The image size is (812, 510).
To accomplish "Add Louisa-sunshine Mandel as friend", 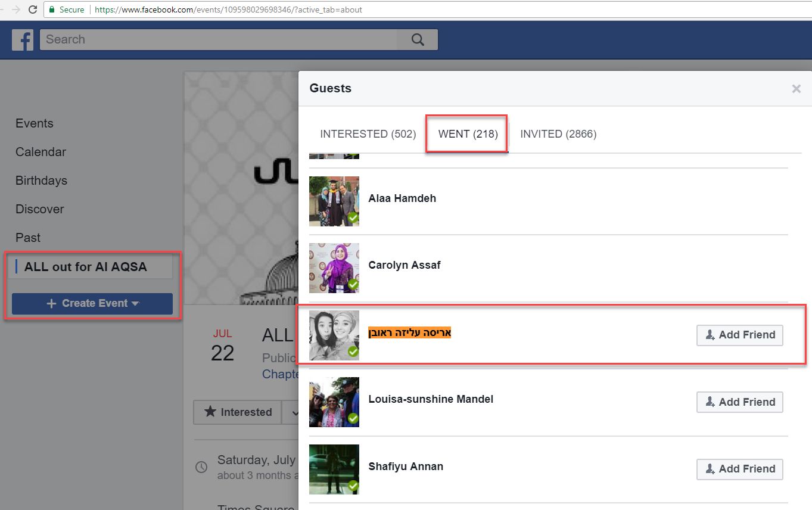I will tap(739, 402).
